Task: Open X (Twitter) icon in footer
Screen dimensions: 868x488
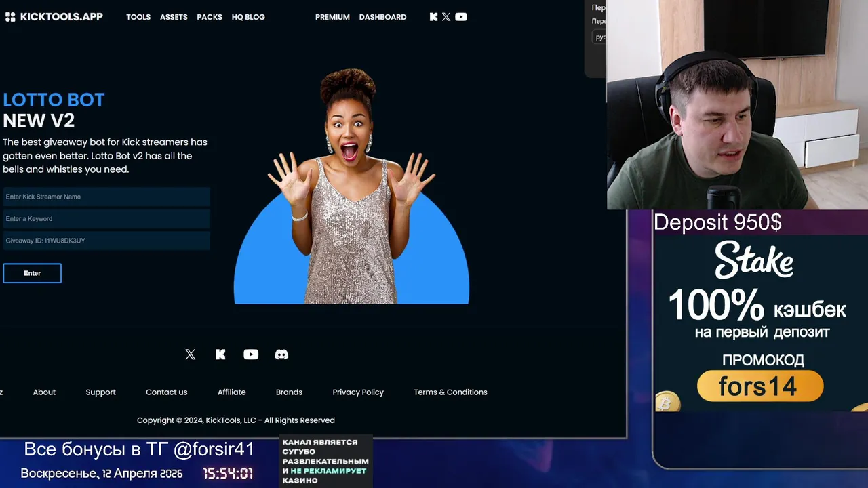Action: point(191,354)
